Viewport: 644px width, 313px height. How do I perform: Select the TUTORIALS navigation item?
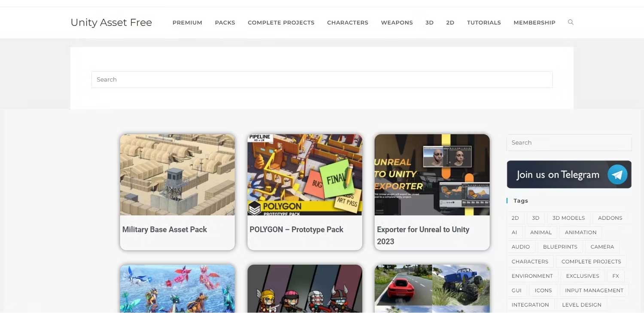(484, 22)
